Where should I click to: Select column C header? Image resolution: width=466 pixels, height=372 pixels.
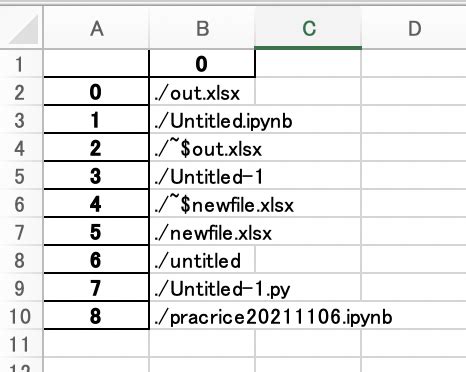(x=308, y=28)
